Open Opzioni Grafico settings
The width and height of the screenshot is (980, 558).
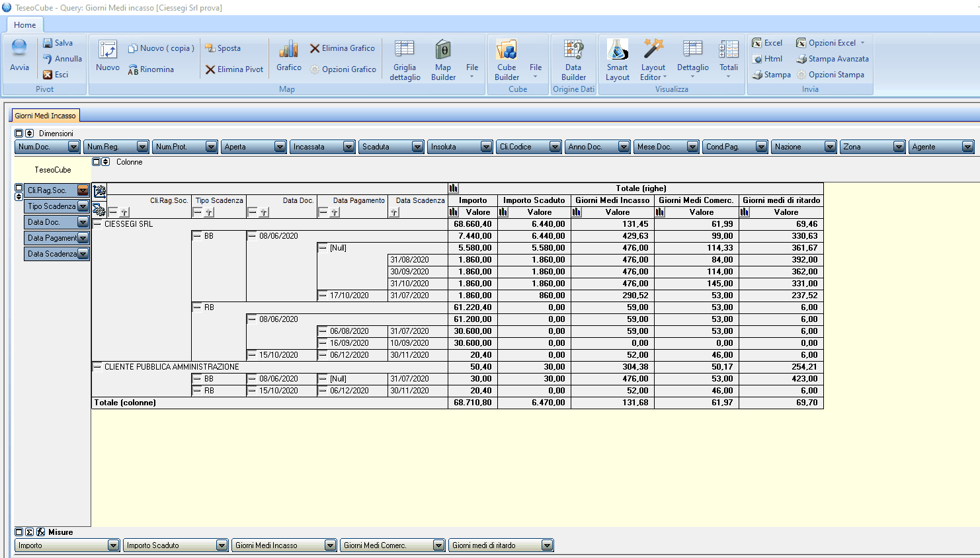click(343, 69)
